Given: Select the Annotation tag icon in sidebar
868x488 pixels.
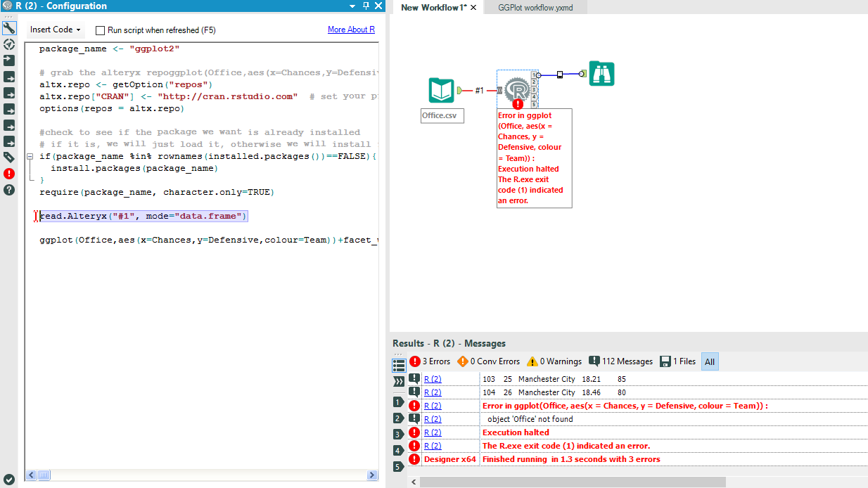Looking at the screenshot, I should pyautogui.click(x=9, y=157).
